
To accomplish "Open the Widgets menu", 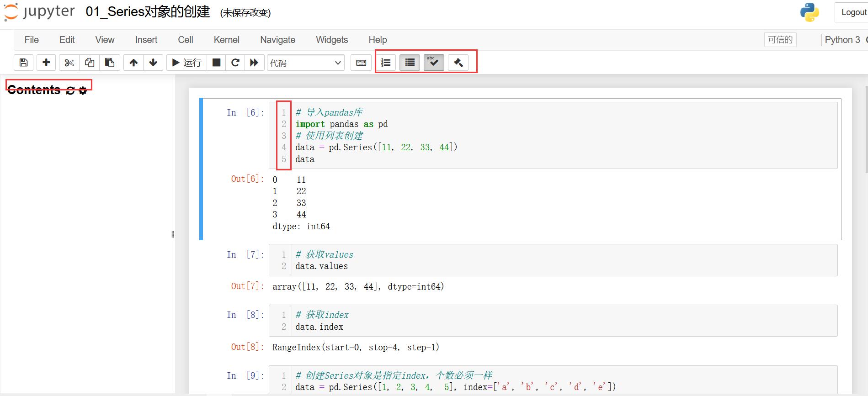I will coord(332,40).
